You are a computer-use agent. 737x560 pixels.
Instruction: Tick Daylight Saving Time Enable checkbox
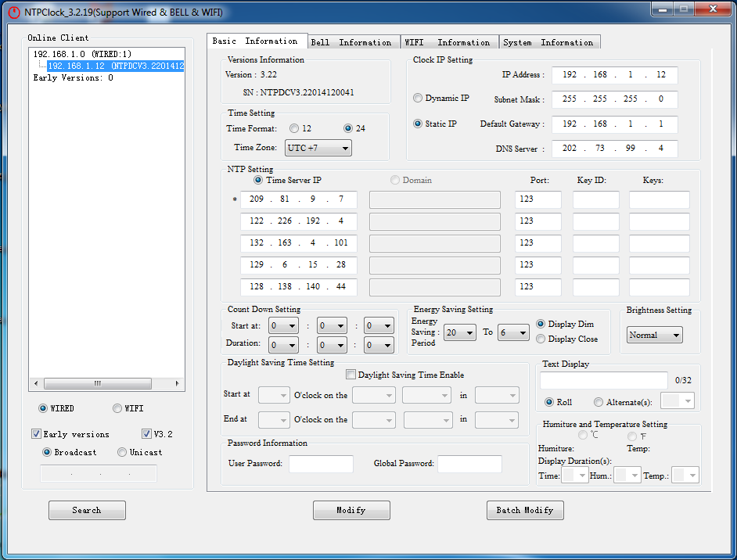(351, 375)
